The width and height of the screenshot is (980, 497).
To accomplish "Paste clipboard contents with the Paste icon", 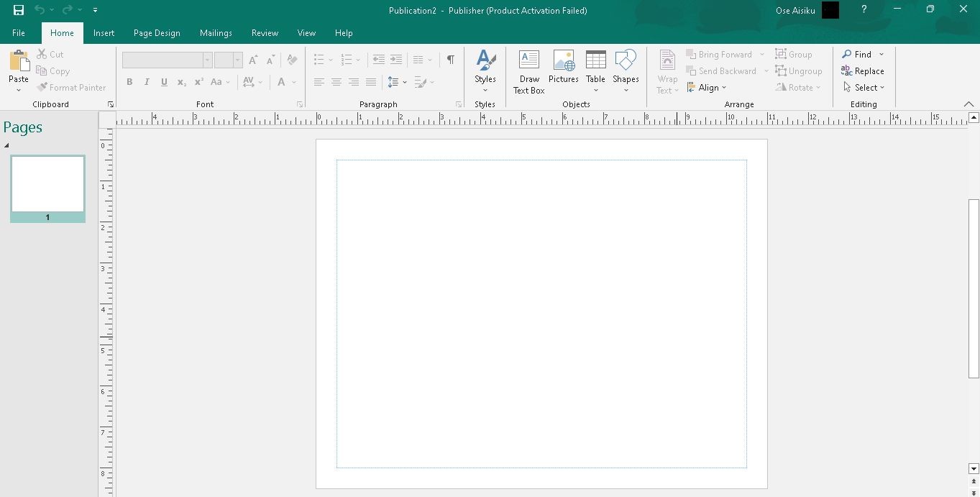I will coord(19,62).
